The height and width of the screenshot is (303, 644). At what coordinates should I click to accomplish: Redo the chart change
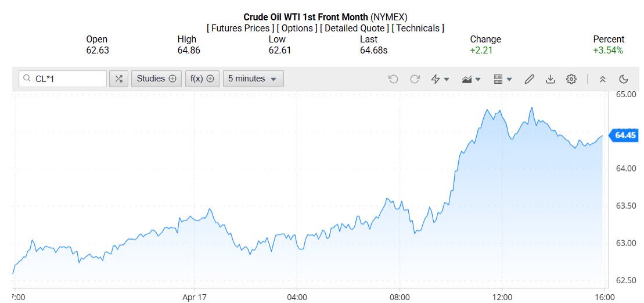point(415,79)
